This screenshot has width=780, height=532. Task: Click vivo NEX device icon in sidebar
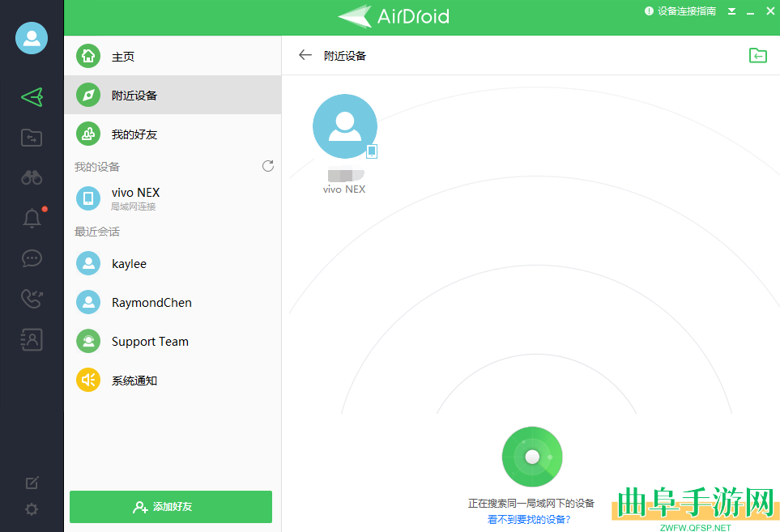coord(88,198)
